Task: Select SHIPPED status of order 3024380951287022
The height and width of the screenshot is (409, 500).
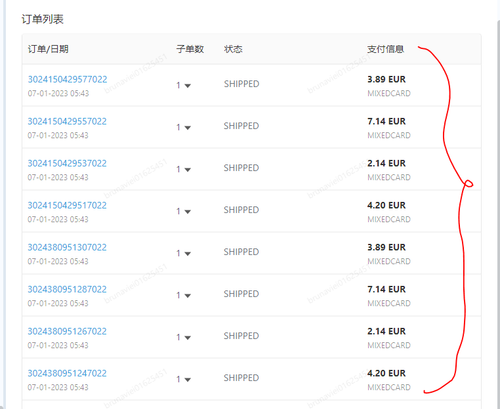Action: [241, 294]
